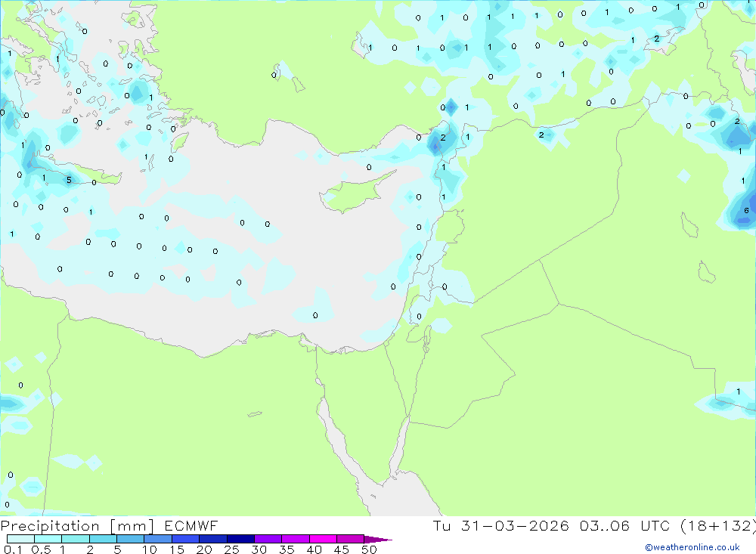756x554 pixels.
Task: Pick the 5–10 mm legend swatch
Action: pos(130,539)
